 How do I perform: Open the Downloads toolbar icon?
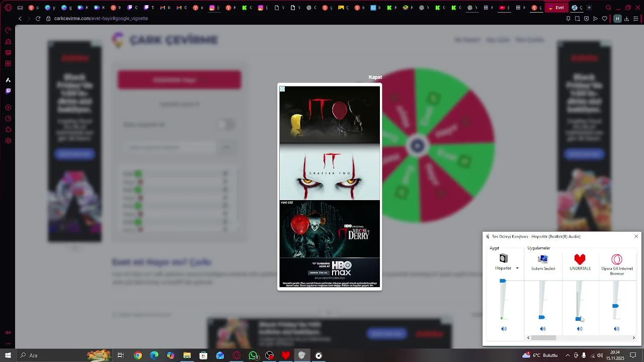626,19
